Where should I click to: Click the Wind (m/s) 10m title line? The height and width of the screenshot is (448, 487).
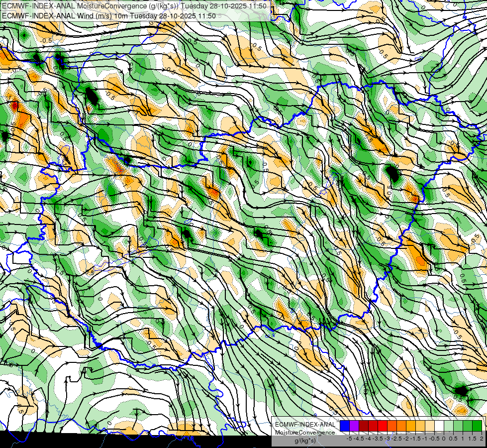tap(109, 15)
